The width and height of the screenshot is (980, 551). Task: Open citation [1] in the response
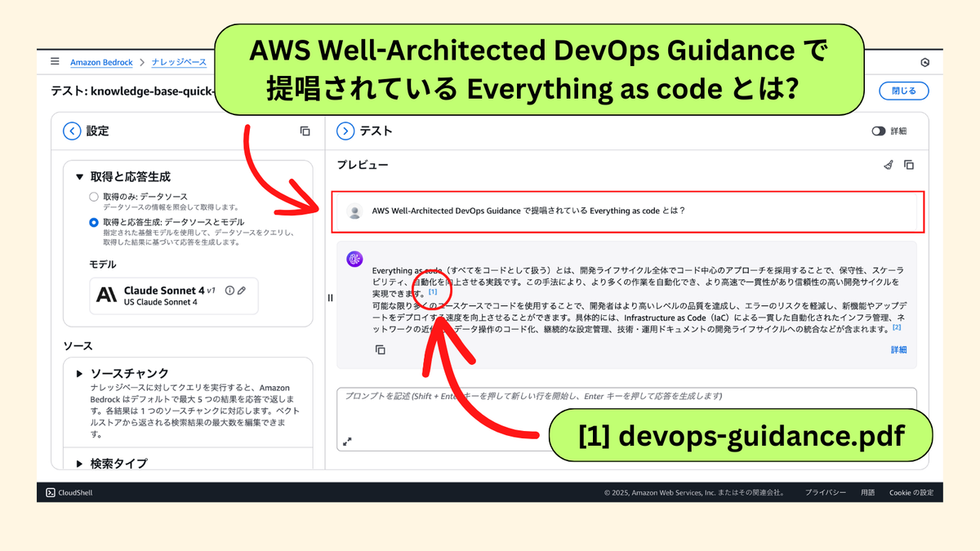coord(432,291)
